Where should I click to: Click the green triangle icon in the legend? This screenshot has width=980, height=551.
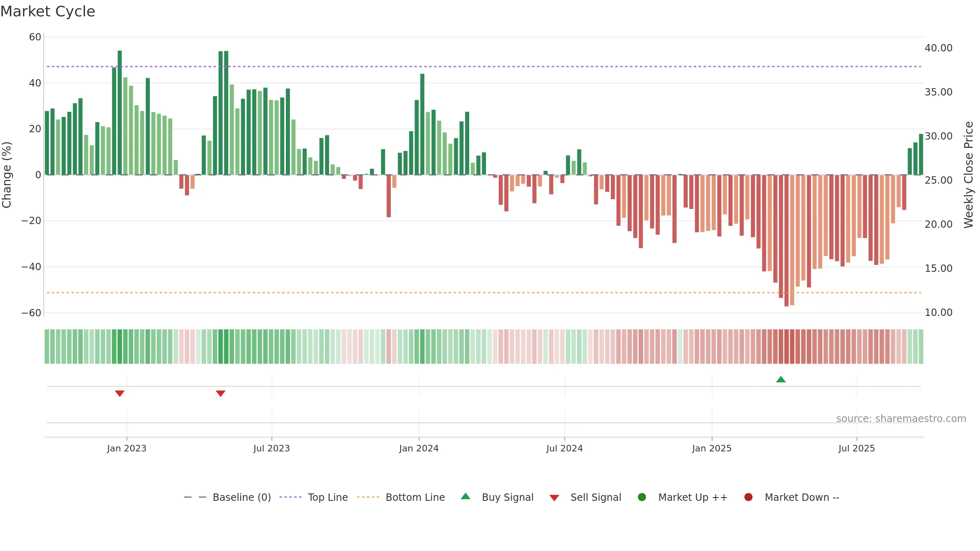point(465,496)
